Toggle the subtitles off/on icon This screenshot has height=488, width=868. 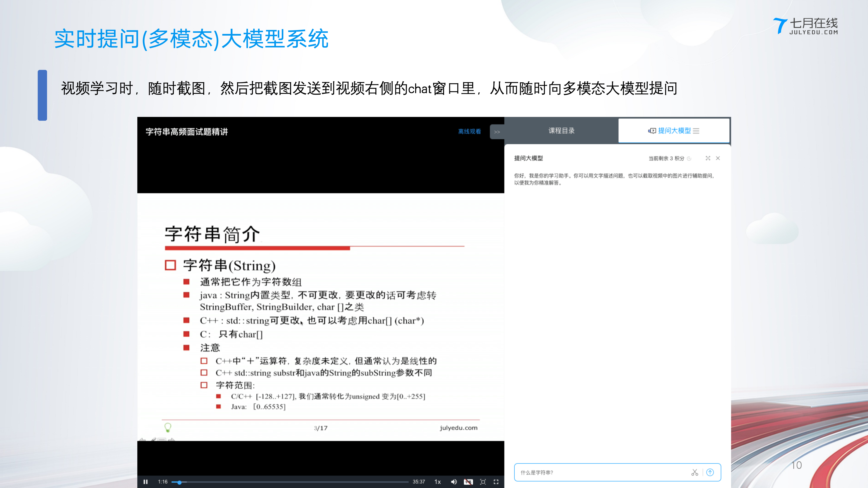point(468,482)
